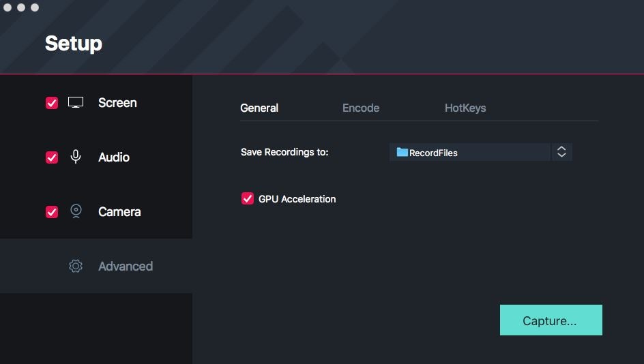644x364 pixels.
Task: Select the Camera label in sidebar
Action: [x=119, y=212]
